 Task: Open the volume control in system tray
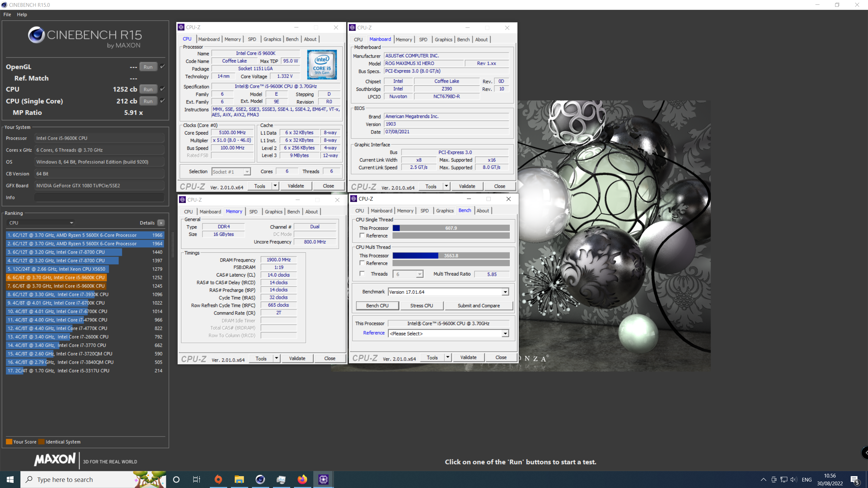tap(794, 480)
